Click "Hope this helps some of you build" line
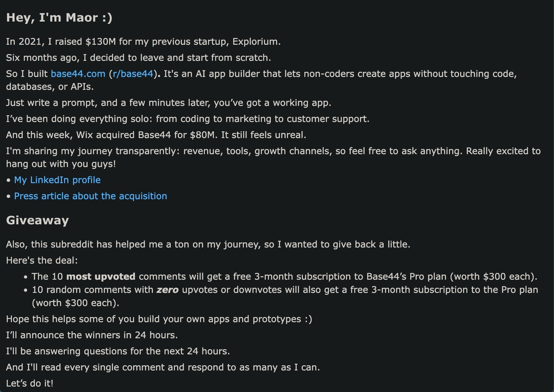Viewport: 554px width, 392px height. [x=159, y=319]
